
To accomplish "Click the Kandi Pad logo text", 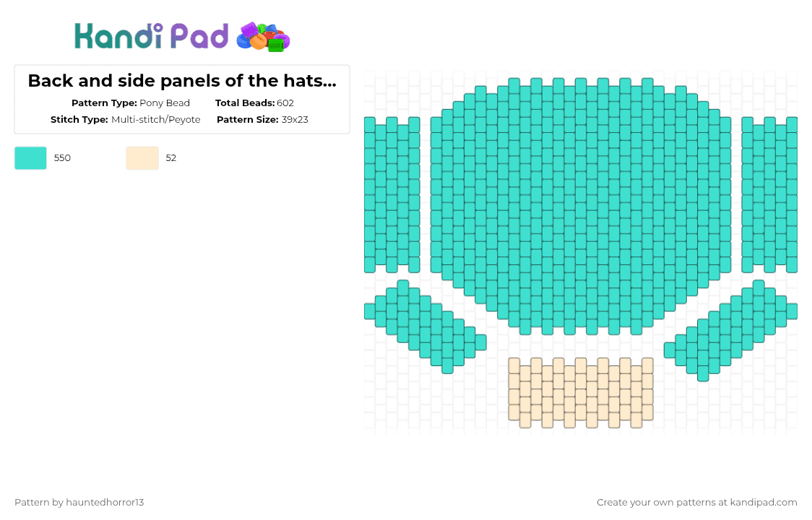I will (x=151, y=36).
